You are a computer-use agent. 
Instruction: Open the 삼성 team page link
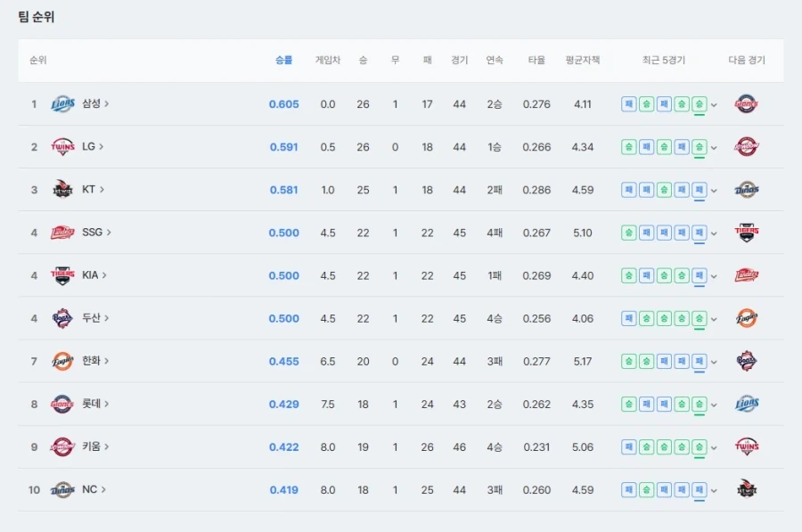pyautogui.click(x=95, y=103)
